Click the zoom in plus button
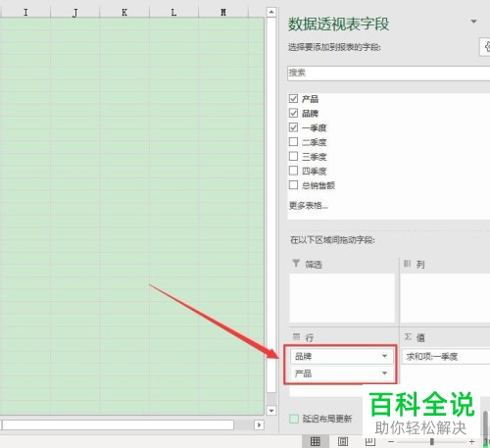This screenshot has height=448, width=490. [x=472, y=442]
